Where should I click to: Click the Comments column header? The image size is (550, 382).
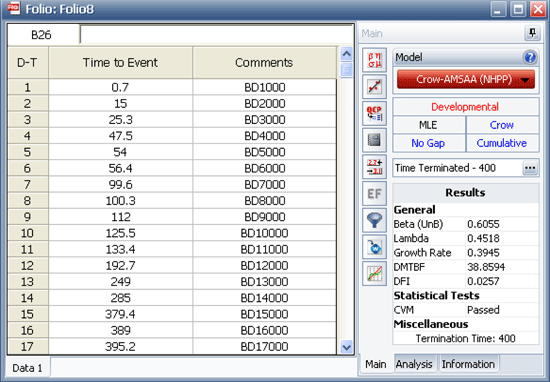point(264,62)
